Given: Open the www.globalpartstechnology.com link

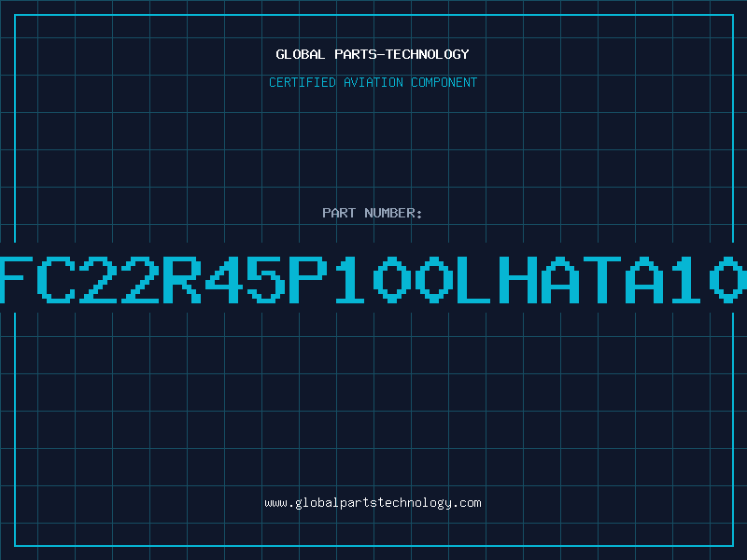Looking at the screenshot, I should click(373, 503).
